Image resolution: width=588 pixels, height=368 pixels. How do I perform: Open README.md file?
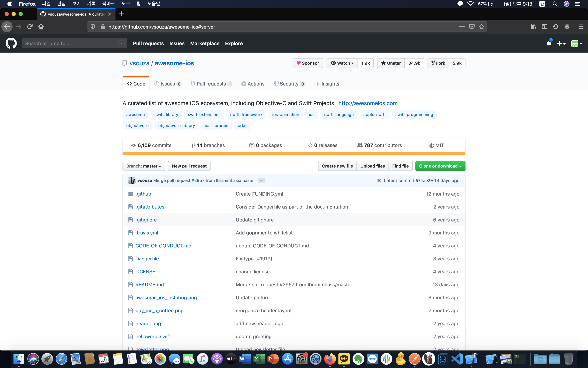coord(150,285)
